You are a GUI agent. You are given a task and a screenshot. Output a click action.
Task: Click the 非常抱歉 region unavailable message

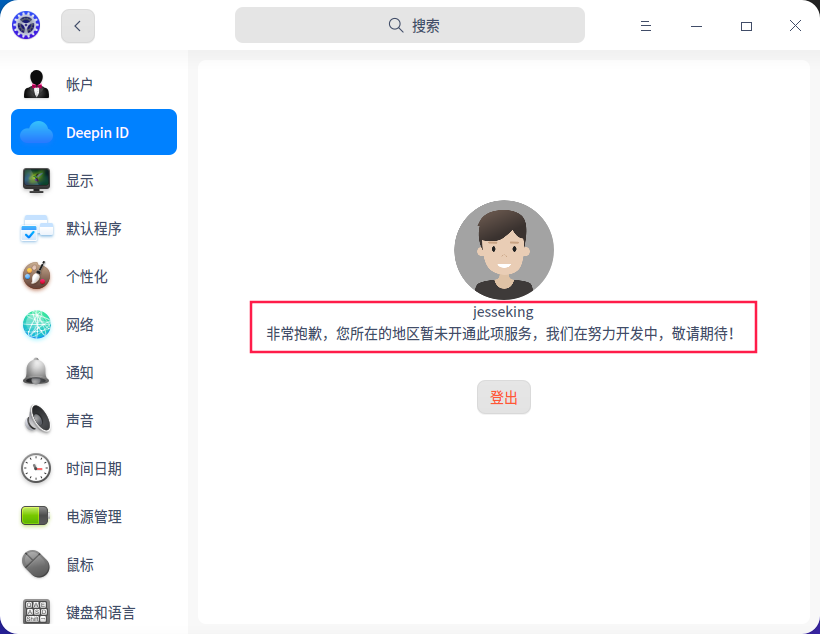500,334
